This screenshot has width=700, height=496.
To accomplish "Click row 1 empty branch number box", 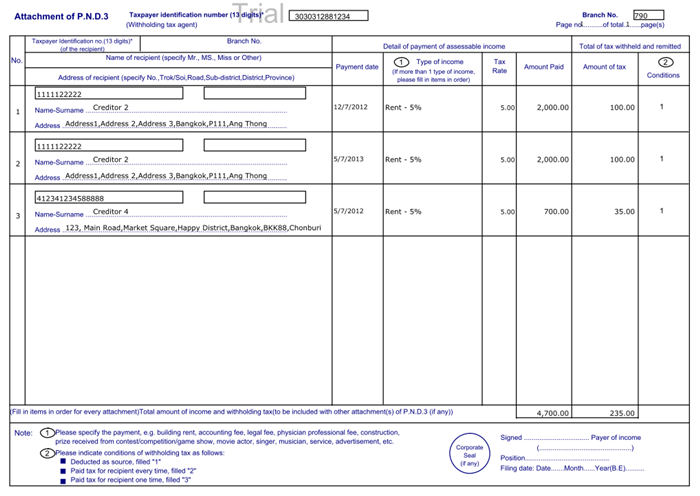I will (x=255, y=93).
